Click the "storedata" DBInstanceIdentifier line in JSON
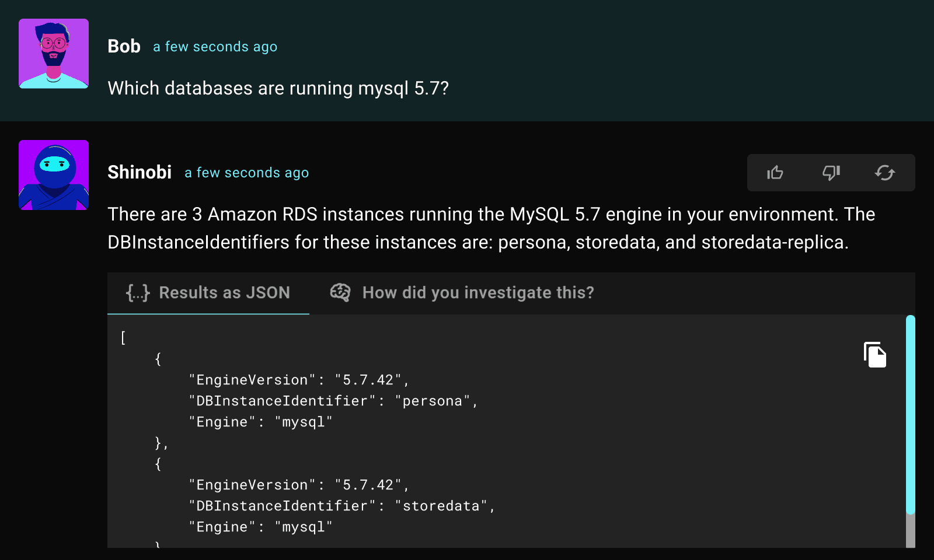This screenshot has height=560, width=934. point(342,506)
